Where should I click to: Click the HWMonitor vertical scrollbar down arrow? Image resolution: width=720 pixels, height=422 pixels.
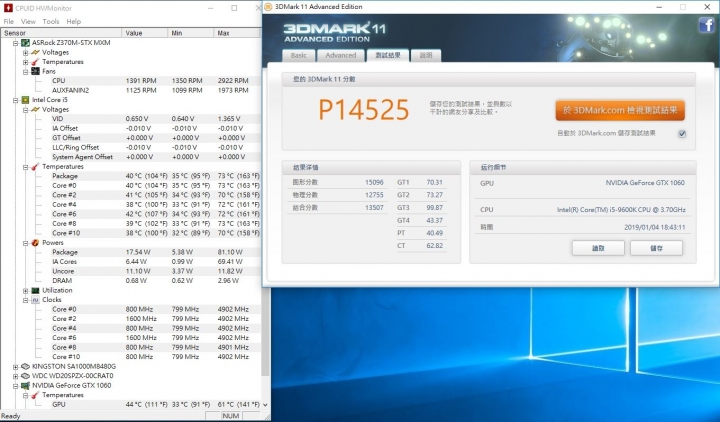[265, 405]
